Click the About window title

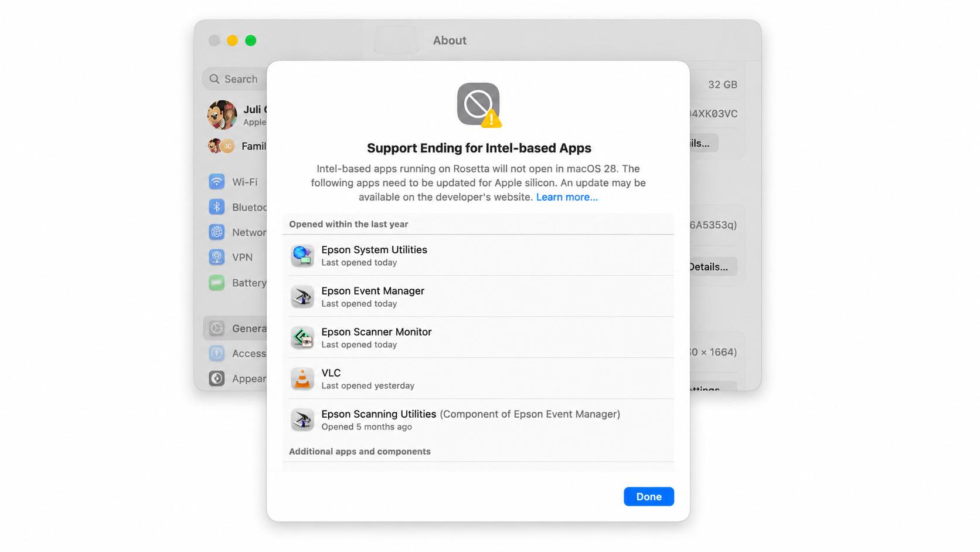tap(450, 40)
